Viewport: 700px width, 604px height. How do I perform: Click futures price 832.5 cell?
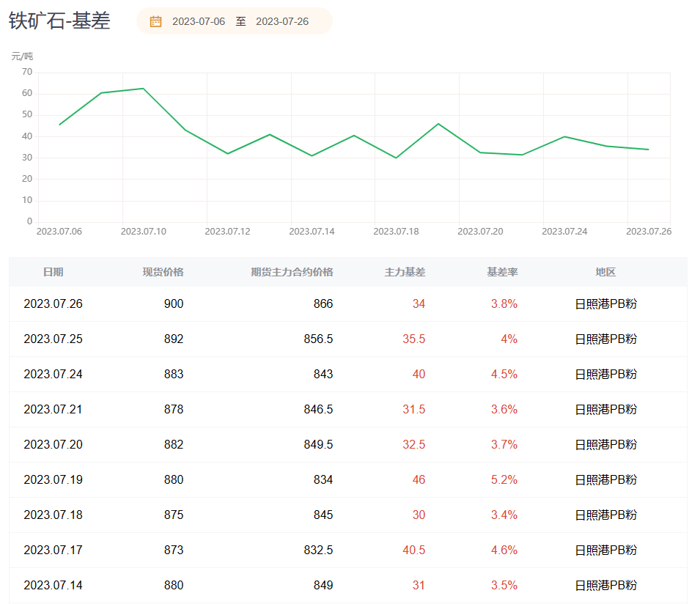click(318, 550)
